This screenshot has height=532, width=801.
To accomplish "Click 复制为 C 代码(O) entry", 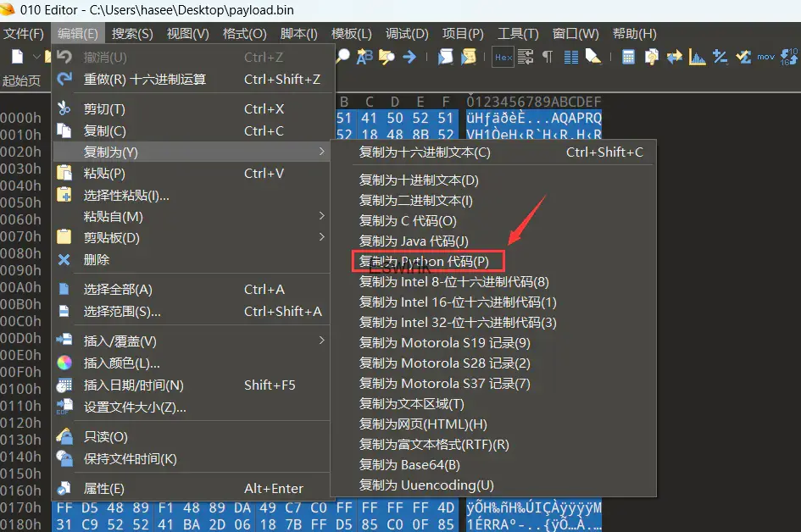I will click(x=408, y=221).
